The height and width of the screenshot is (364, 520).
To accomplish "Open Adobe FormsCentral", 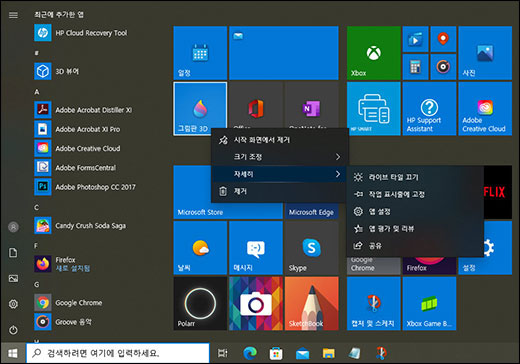I will tap(97, 168).
